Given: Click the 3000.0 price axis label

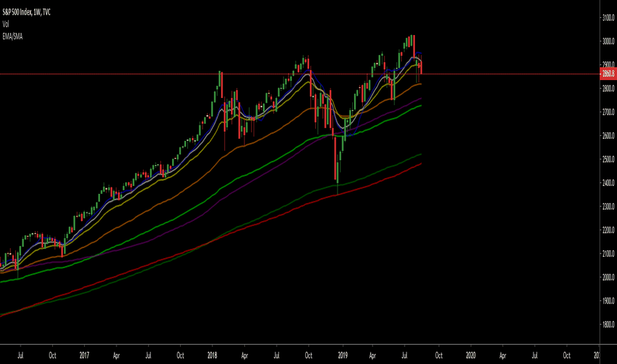Looking at the screenshot, I should [x=608, y=41].
